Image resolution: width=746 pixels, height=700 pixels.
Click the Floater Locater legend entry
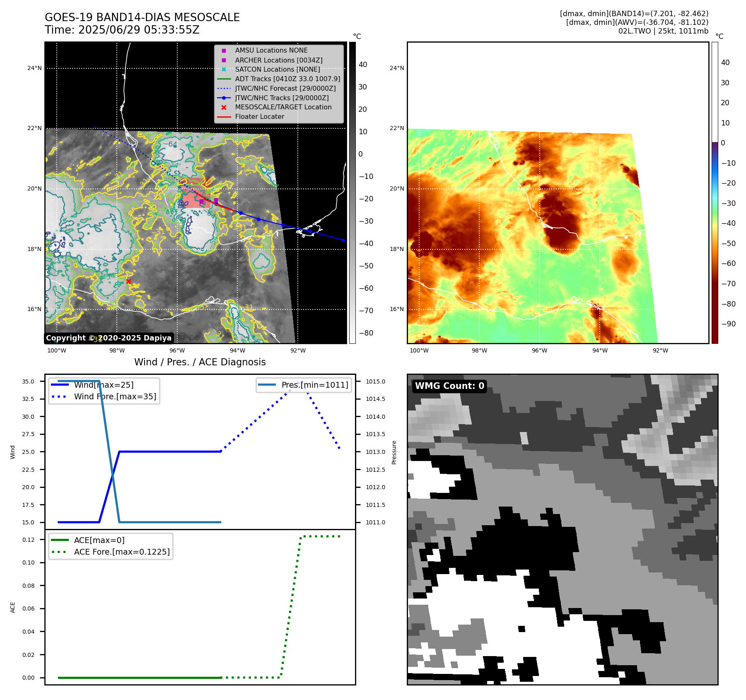coord(251,116)
